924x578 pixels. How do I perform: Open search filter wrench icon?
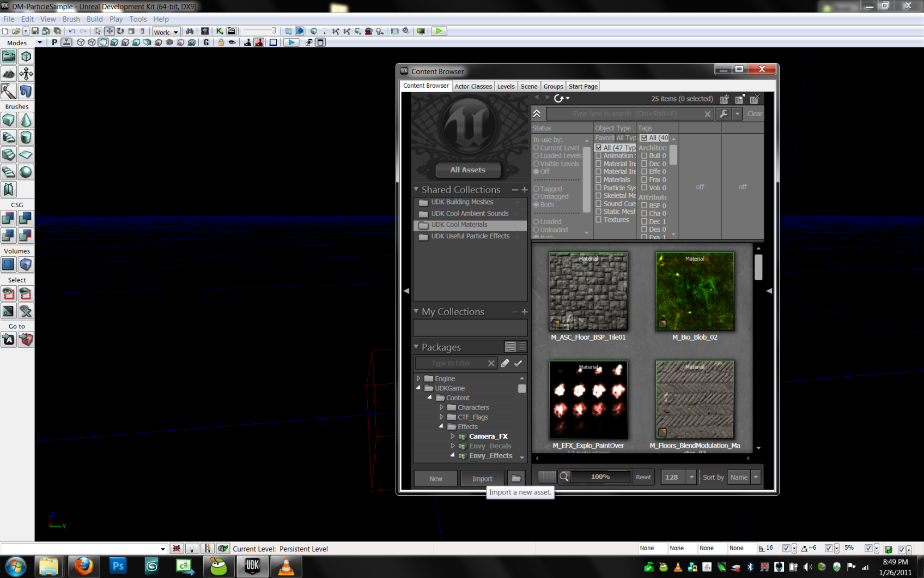click(x=724, y=113)
